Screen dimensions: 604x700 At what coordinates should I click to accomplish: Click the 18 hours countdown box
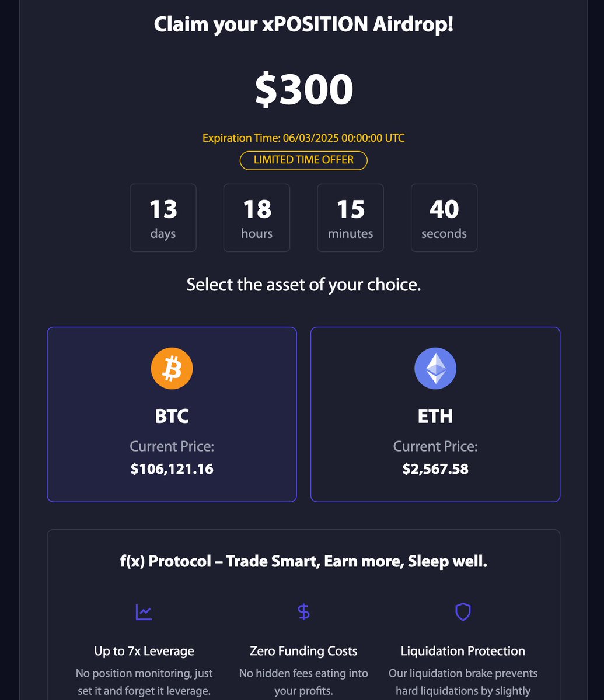click(257, 218)
